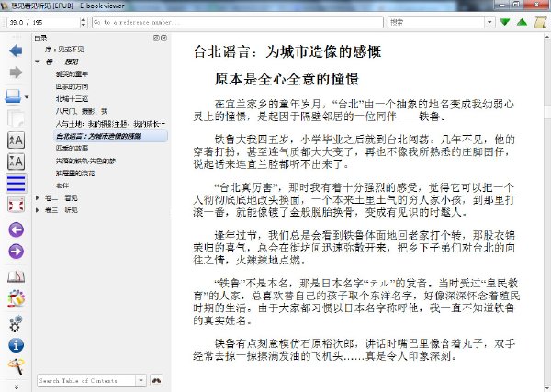Close the Table of Contents panel
Screen dimensions: 551x392
point(163,38)
